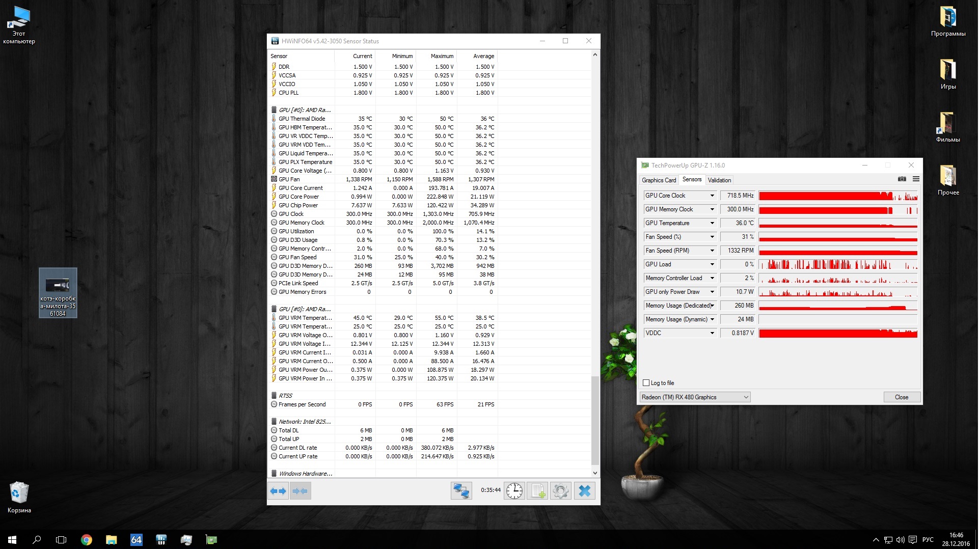980x549 pixels.
Task: Open the Memory Usage (Dedicated) sensor dropdown
Action: [713, 306]
